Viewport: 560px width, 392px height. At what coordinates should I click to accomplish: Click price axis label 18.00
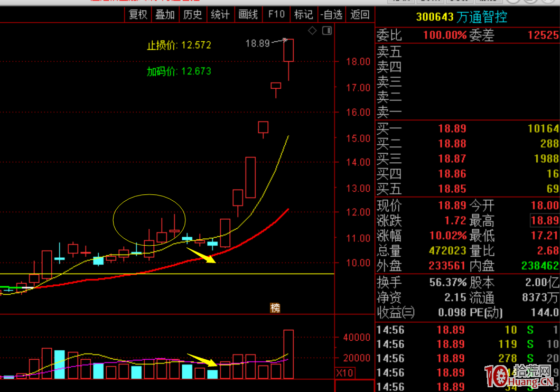(358, 62)
